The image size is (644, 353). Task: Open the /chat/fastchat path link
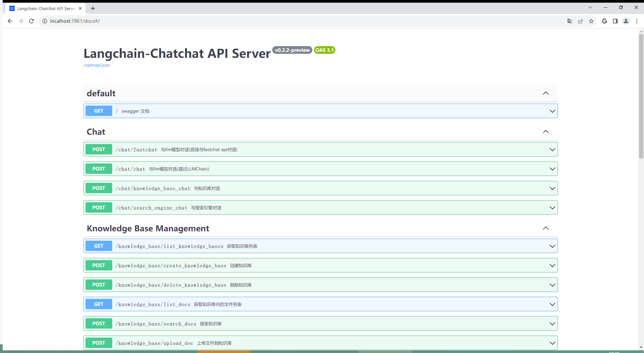click(136, 150)
